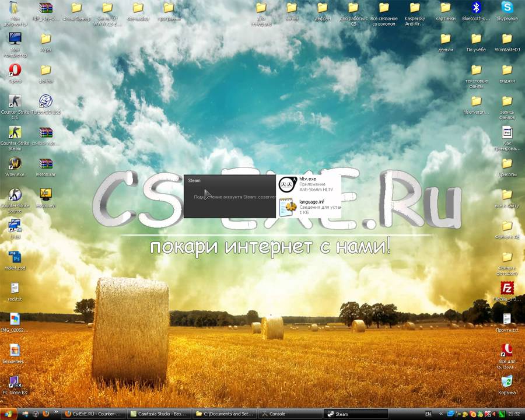
Task: Click the Firefox Quick Launch icon
Action: coord(46,414)
